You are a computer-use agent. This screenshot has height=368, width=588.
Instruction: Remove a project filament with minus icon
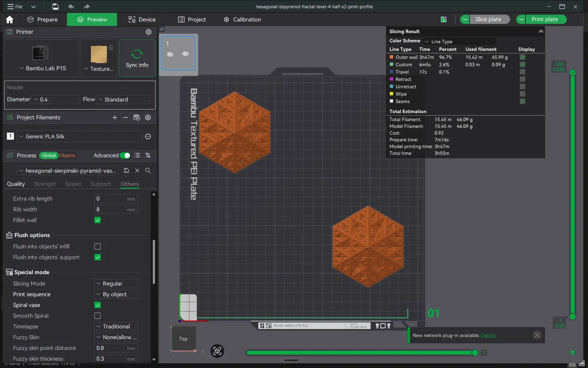pyautogui.click(x=125, y=117)
